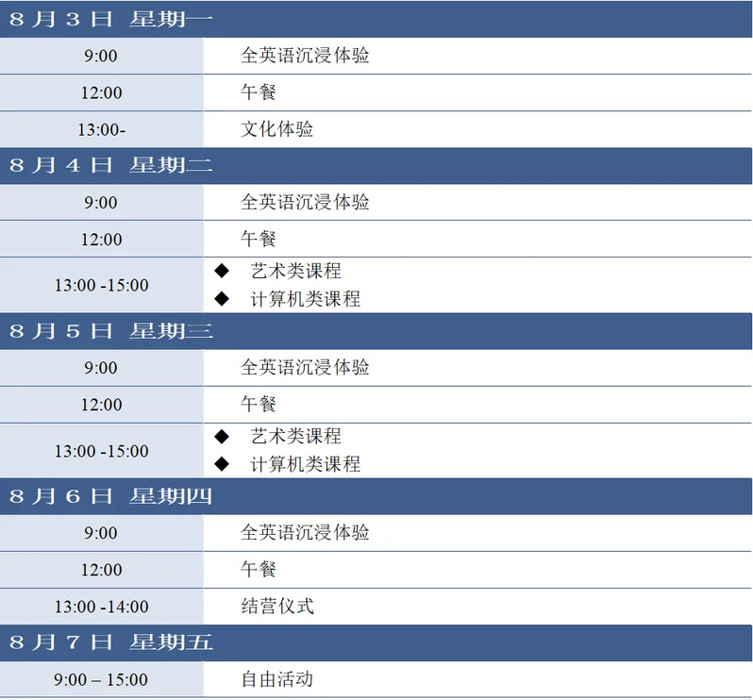
Task: Click the diamond bullet before Wednesday's 艺术类课程
Action: click(222, 436)
